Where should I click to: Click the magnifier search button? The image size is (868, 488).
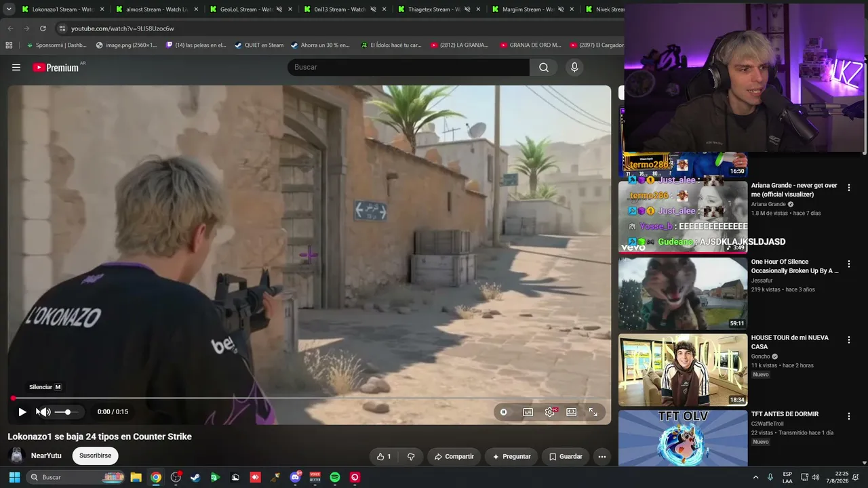click(x=544, y=67)
